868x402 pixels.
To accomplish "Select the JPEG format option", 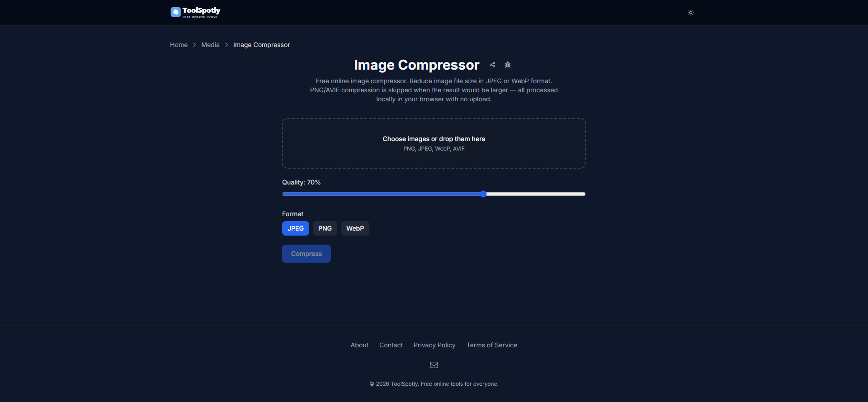I will pos(296,228).
